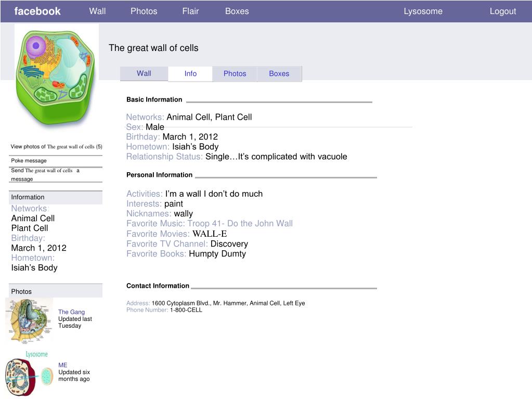This screenshot has width=532, height=399.
Task: Open the Boxes profile tab
Action: (x=279, y=74)
